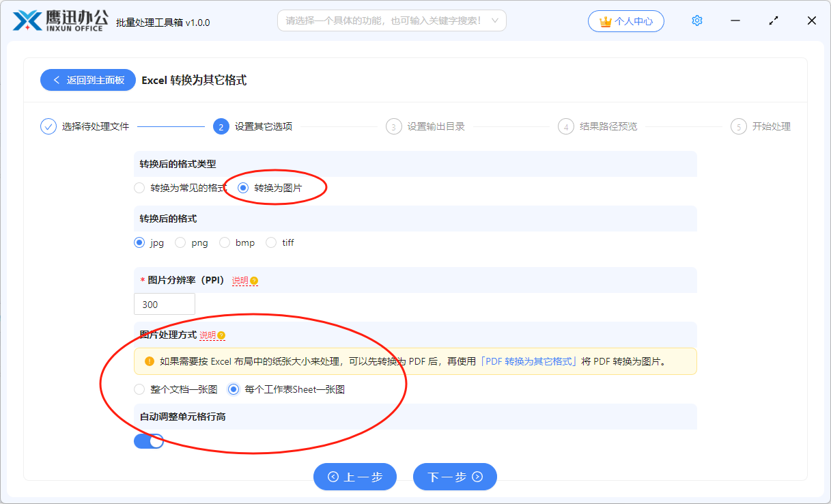The height and width of the screenshot is (504, 831).
Task: Click the step 1 checkmark circle
Action: click(48, 126)
